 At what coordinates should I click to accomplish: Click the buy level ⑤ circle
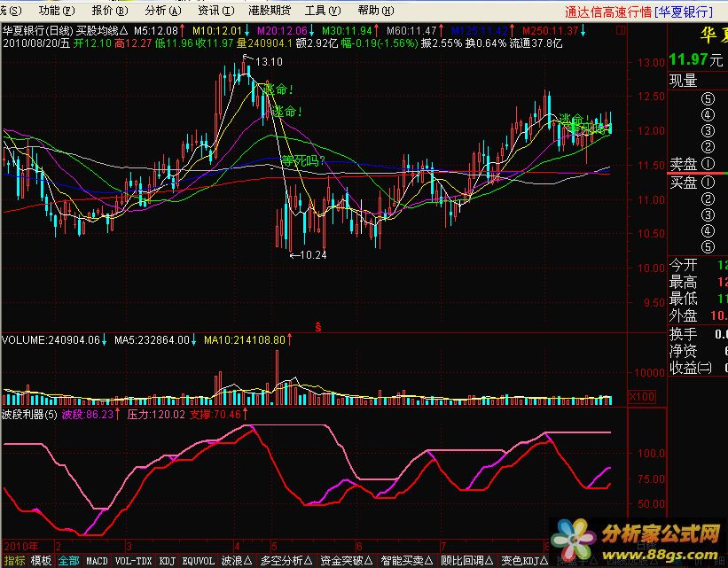pyautogui.click(x=707, y=247)
